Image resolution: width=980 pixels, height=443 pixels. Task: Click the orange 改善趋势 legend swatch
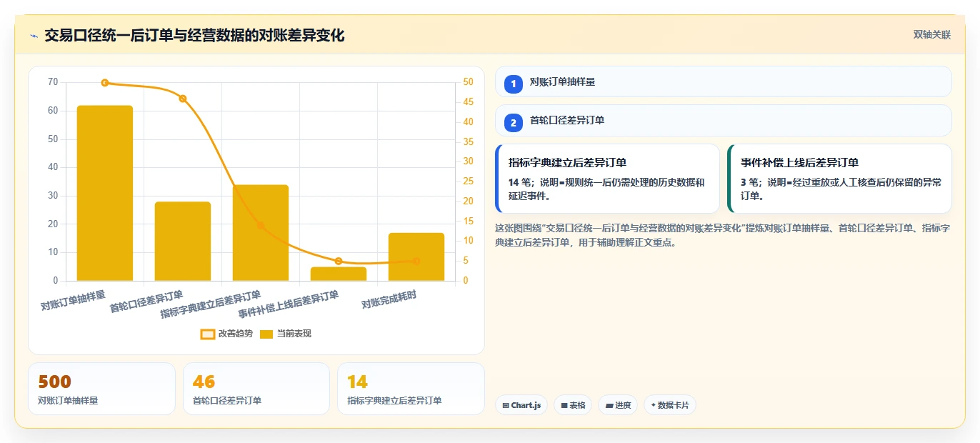(208, 334)
